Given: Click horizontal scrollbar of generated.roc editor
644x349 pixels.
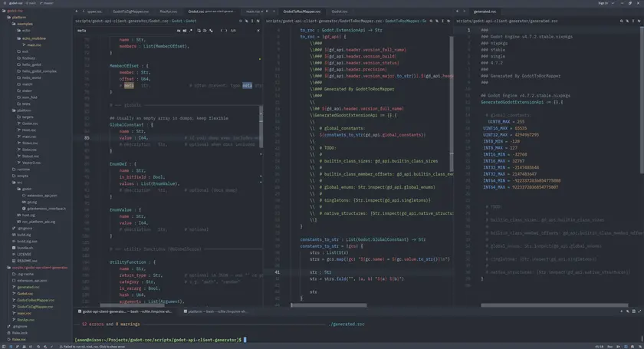Looking at the screenshot, I should click(554, 305).
